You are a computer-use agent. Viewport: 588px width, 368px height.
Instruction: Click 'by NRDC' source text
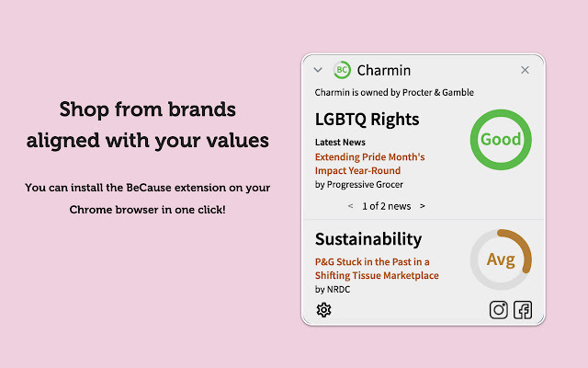[333, 289]
